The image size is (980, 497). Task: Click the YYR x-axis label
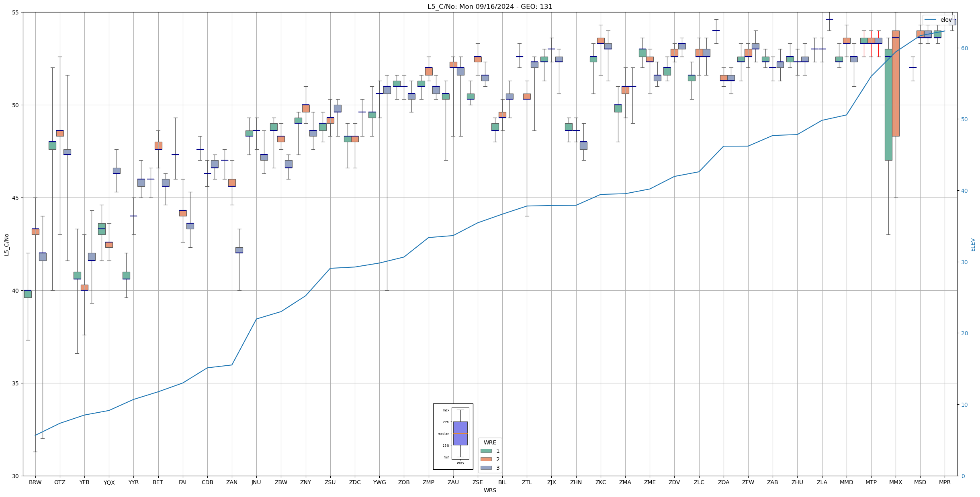coord(133,482)
